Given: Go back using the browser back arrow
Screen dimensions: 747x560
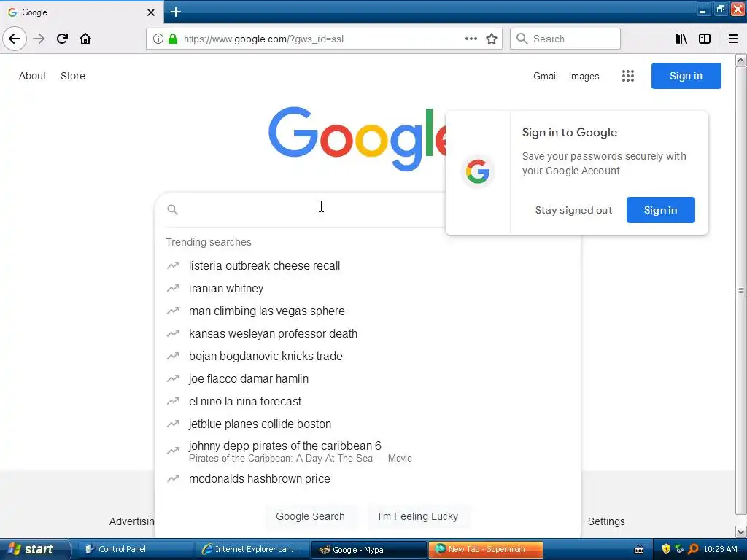Looking at the screenshot, I should tap(15, 39).
